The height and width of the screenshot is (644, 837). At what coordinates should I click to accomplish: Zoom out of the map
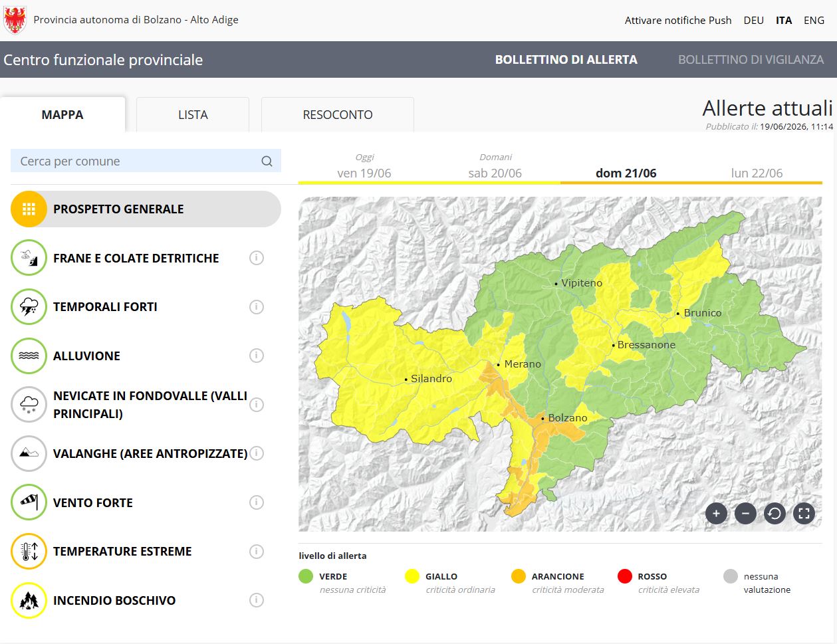745,513
